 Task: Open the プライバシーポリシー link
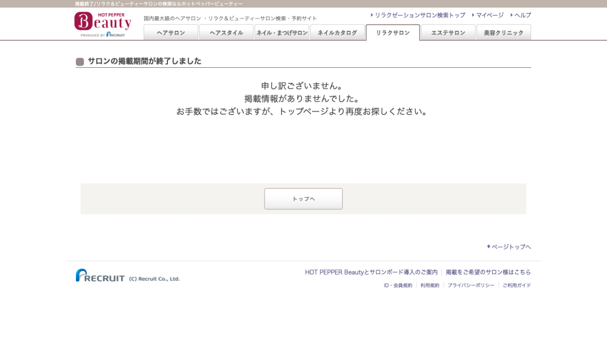point(470,285)
